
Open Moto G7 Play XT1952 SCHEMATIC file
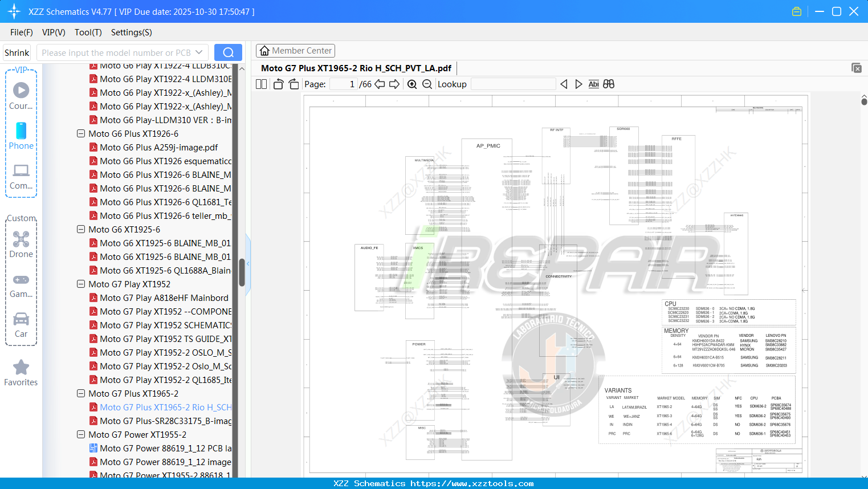[165, 325]
